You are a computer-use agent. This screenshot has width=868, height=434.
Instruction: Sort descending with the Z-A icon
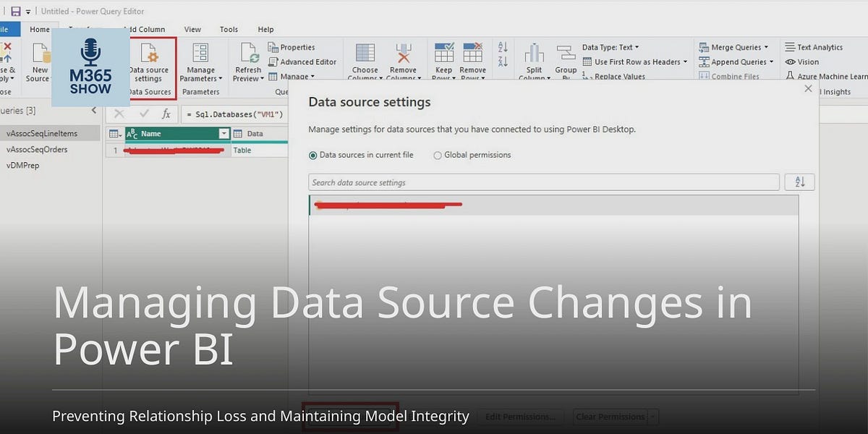click(x=503, y=64)
